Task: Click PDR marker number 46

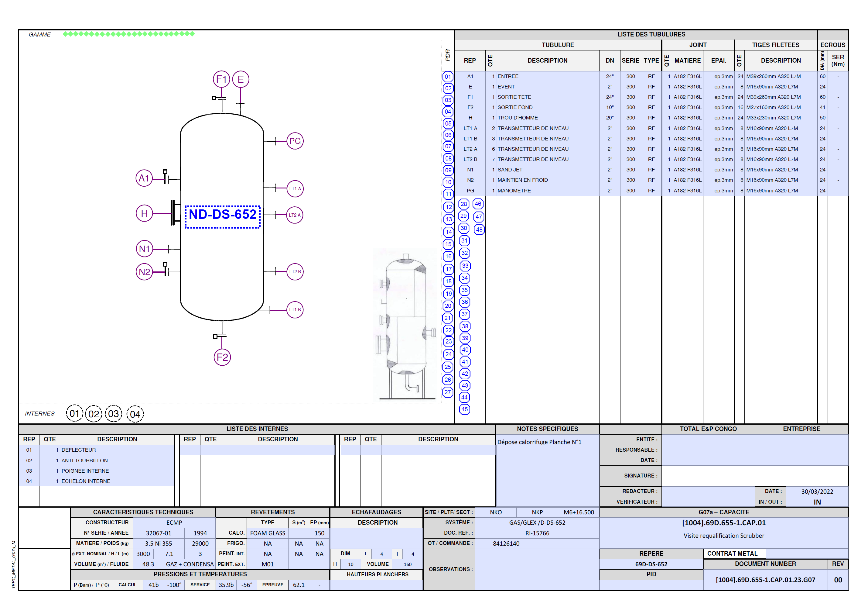Action: tap(478, 204)
